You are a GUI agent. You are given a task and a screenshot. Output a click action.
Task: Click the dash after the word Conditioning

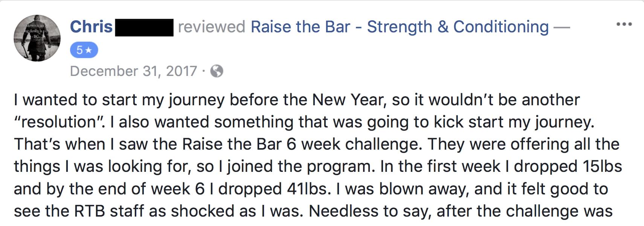pyautogui.click(x=562, y=27)
